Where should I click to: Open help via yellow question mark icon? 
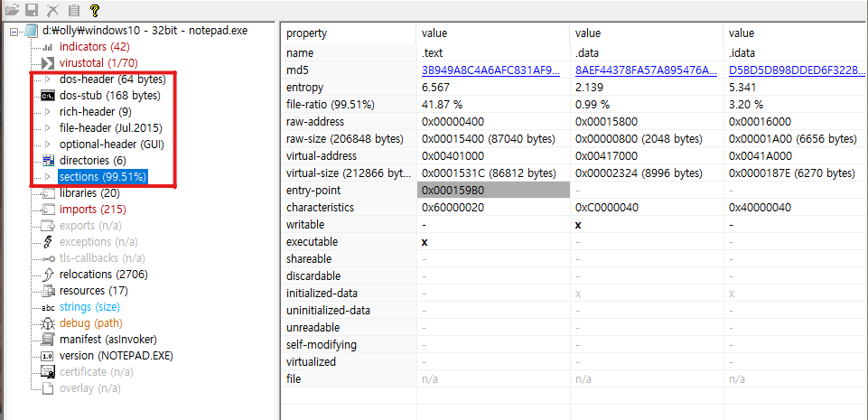(94, 9)
